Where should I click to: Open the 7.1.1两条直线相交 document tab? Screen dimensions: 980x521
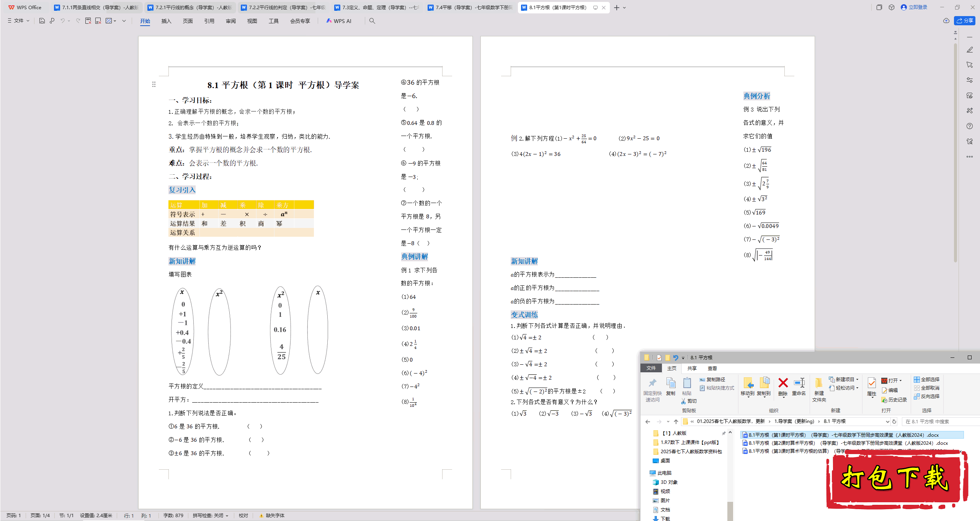point(96,7)
